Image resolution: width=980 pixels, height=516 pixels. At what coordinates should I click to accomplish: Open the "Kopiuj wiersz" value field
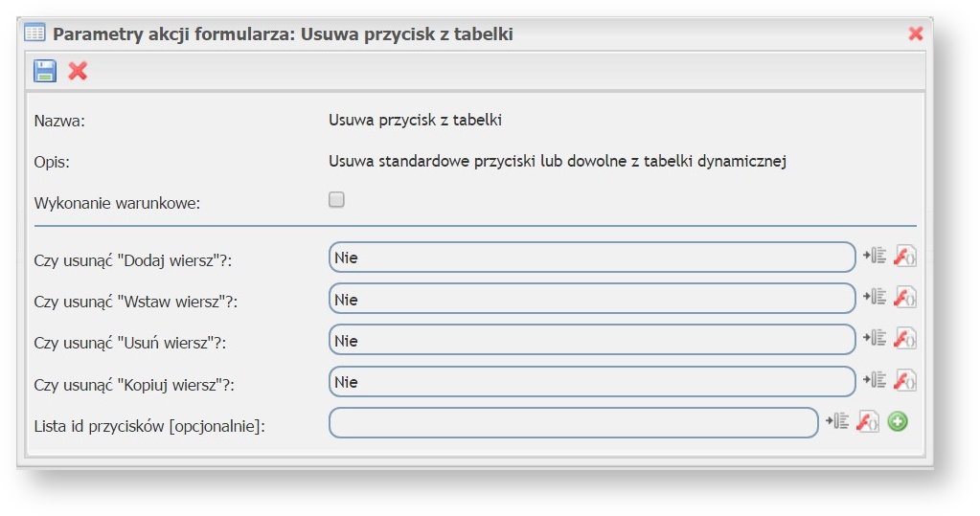pyautogui.click(x=591, y=382)
